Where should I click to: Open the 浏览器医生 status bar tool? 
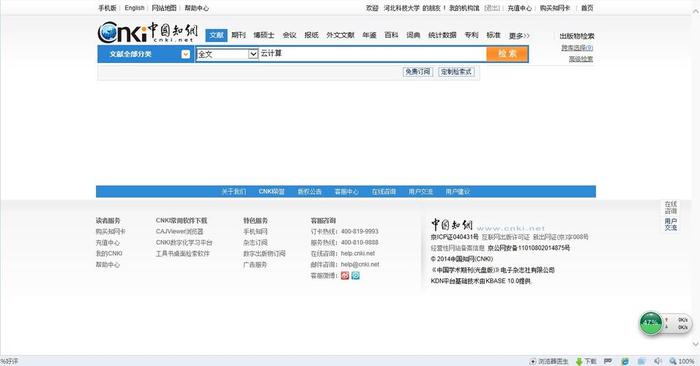(549, 361)
